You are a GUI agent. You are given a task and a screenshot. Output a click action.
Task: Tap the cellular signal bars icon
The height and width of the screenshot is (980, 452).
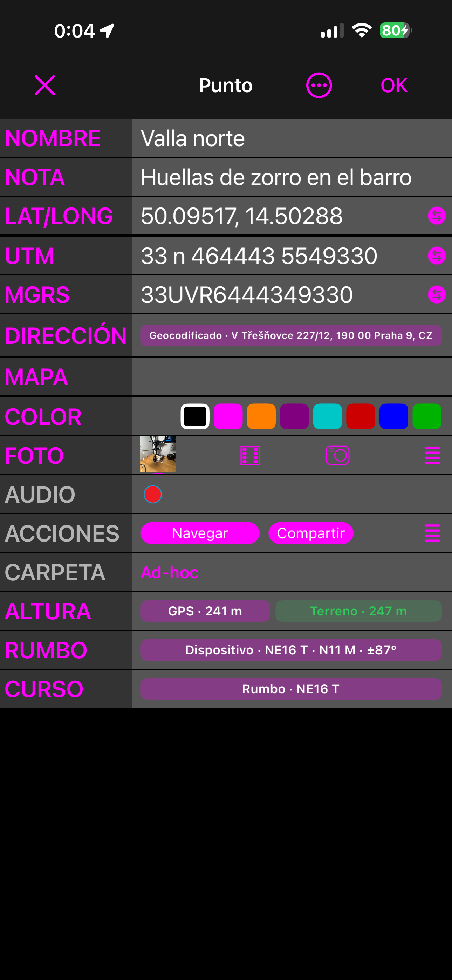[x=332, y=30]
